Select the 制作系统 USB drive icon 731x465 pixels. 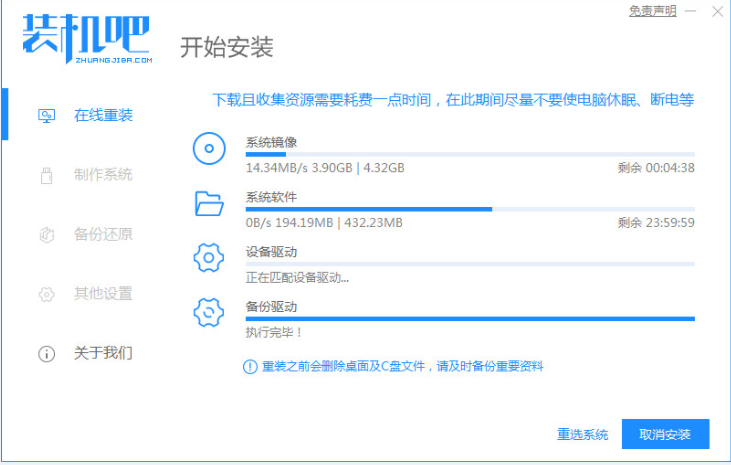point(46,175)
